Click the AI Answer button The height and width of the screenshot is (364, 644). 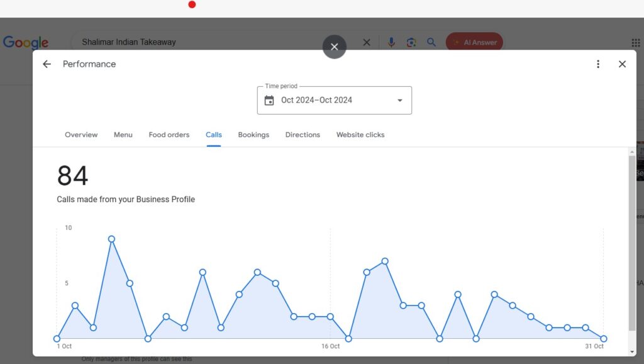coord(474,42)
